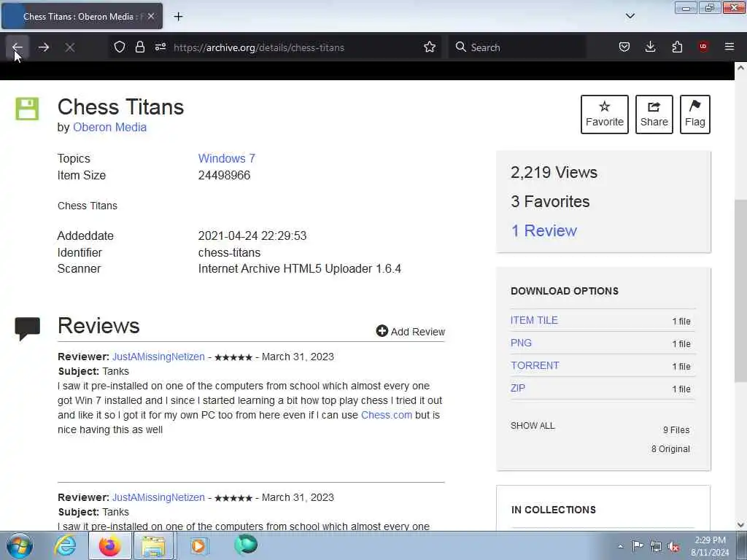Click the Addeddate value 2021-04-24 22:29:53
The height and width of the screenshot is (560, 747).
click(x=252, y=236)
